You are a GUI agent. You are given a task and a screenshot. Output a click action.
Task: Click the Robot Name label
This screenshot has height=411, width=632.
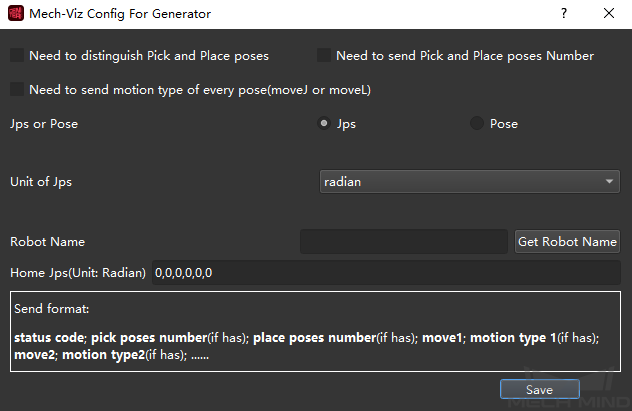tap(47, 241)
